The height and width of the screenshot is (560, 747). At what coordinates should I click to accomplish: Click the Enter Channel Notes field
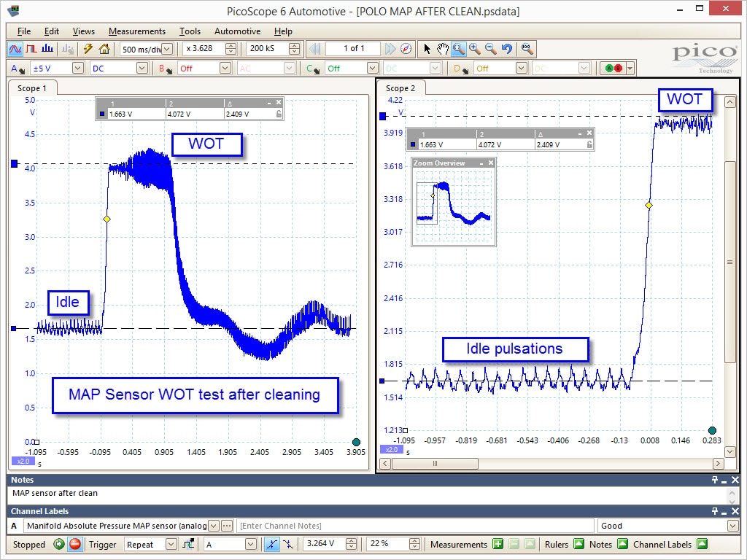pyautogui.click(x=415, y=526)
